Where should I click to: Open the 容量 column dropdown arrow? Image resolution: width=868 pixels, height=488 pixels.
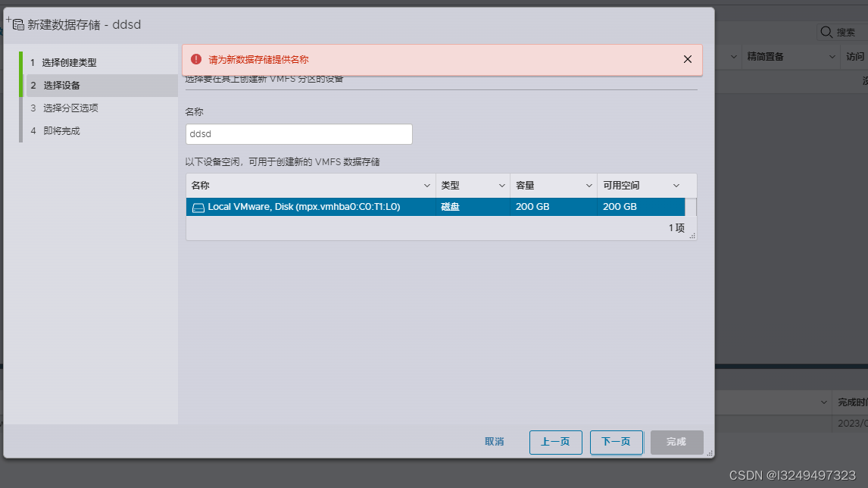(589, 186)
